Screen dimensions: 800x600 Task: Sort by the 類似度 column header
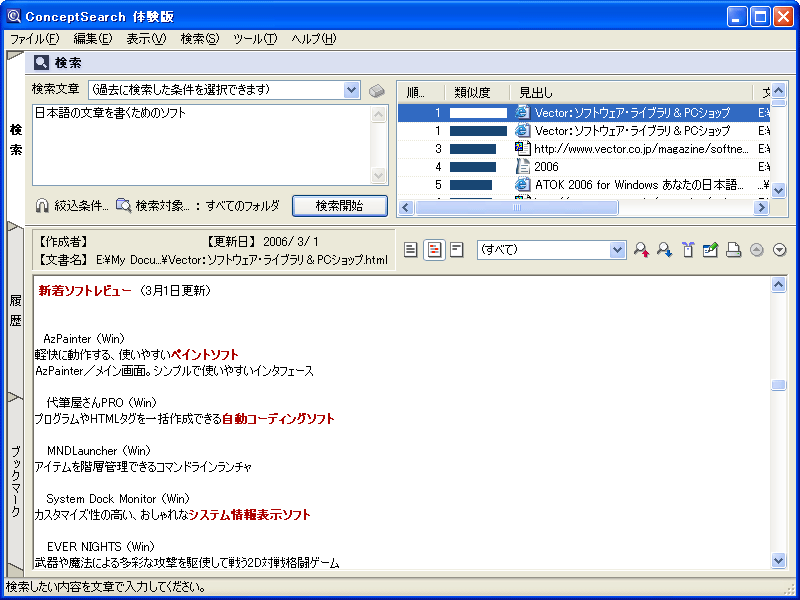point(477,92)
